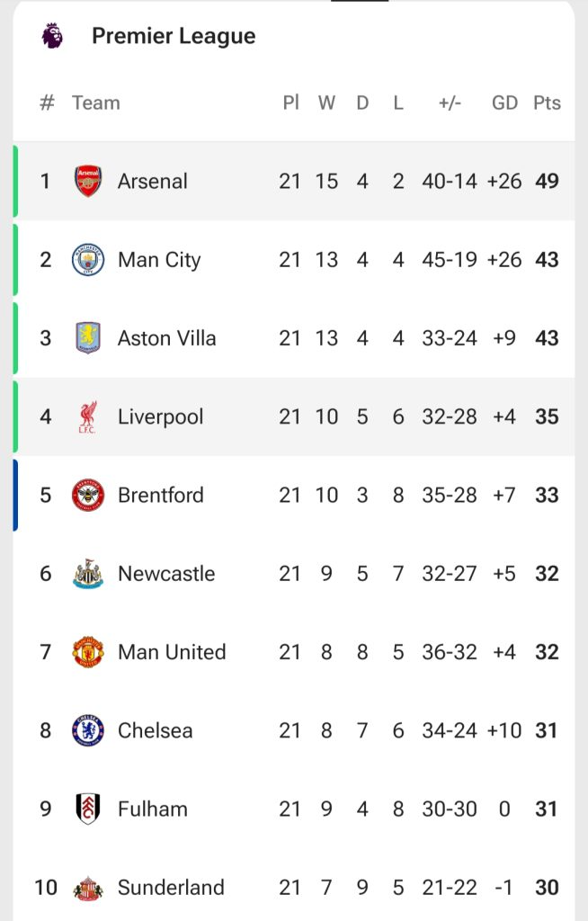
Task: Click the Brentford club crest
Action: (x=88, y=496)
